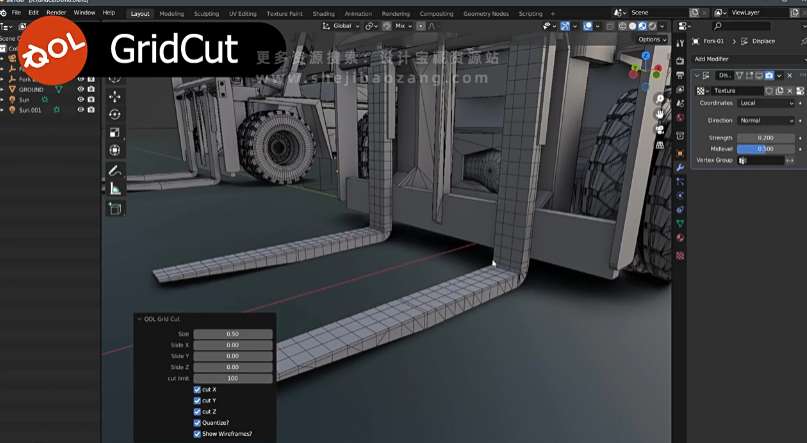Remove the Displace modifier with X

[790, 76]
